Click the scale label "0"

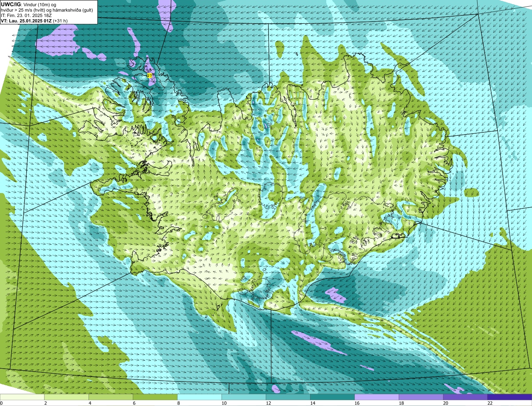1,403
